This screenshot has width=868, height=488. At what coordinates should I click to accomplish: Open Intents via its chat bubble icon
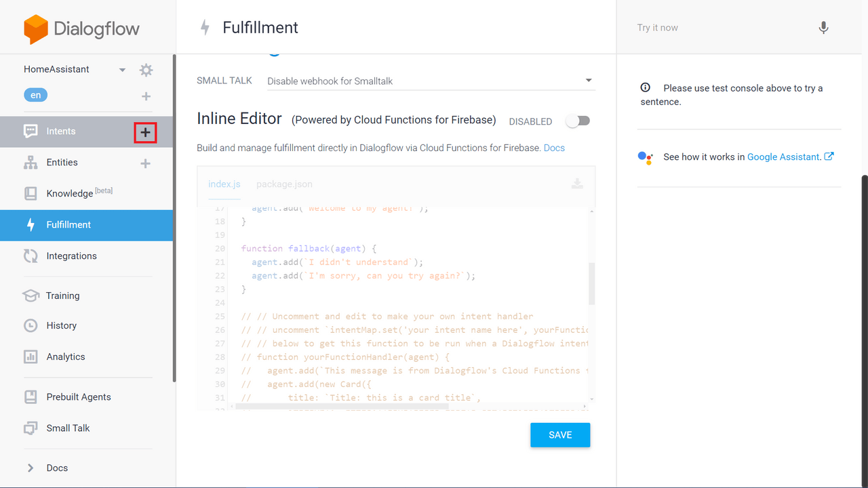[x=31, y=131]
